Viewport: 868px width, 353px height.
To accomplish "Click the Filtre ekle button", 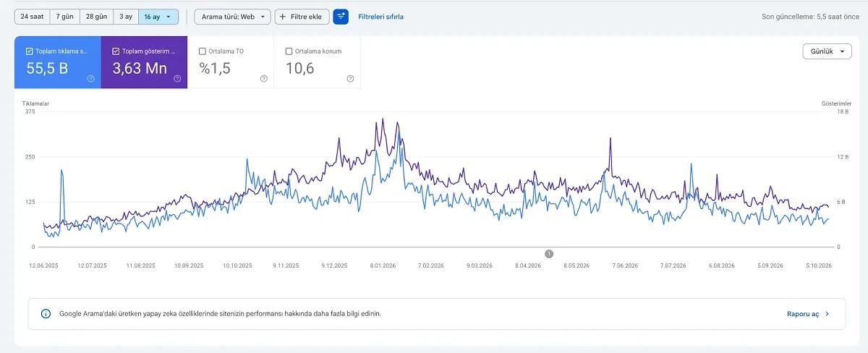I will (x=302, y=16).
